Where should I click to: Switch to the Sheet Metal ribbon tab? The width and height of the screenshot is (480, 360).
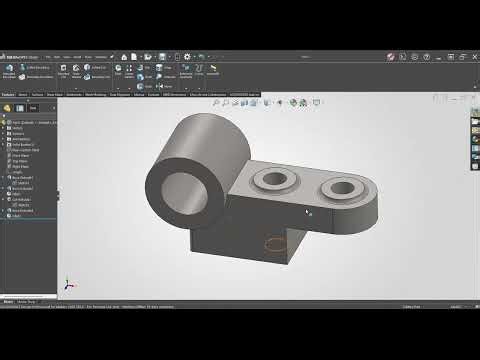55,94
